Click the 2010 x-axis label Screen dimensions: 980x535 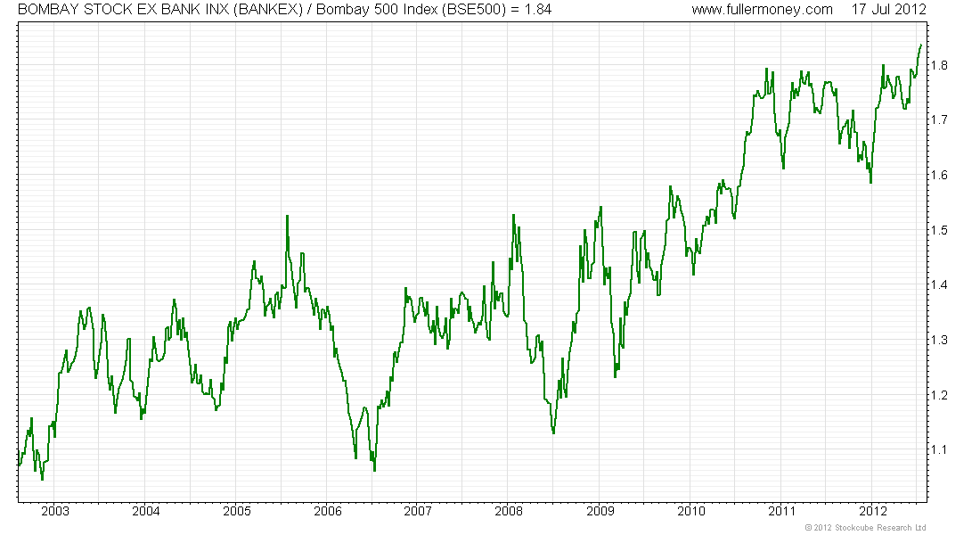[690, 511]
